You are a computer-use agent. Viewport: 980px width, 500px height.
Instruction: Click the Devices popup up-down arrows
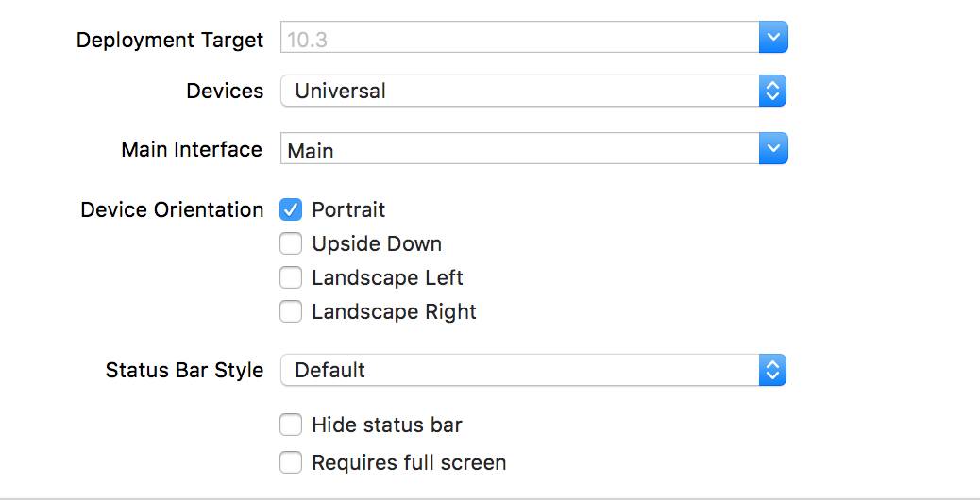(772, 92)
